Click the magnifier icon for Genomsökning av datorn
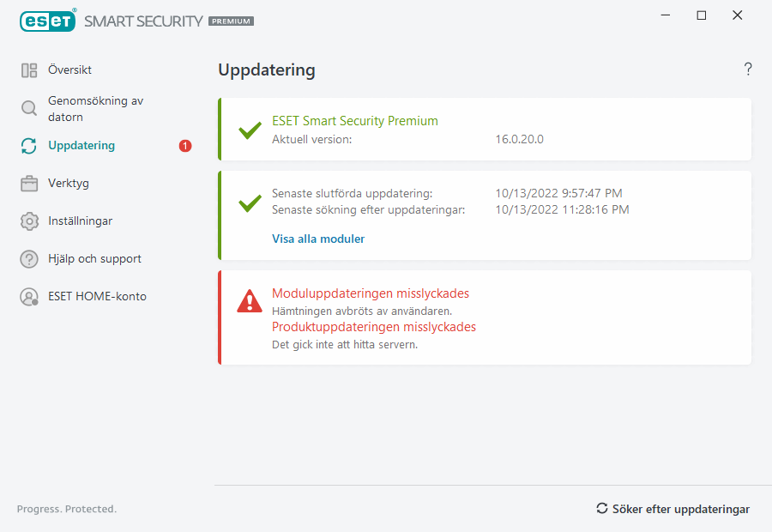 tap(29, 108)
